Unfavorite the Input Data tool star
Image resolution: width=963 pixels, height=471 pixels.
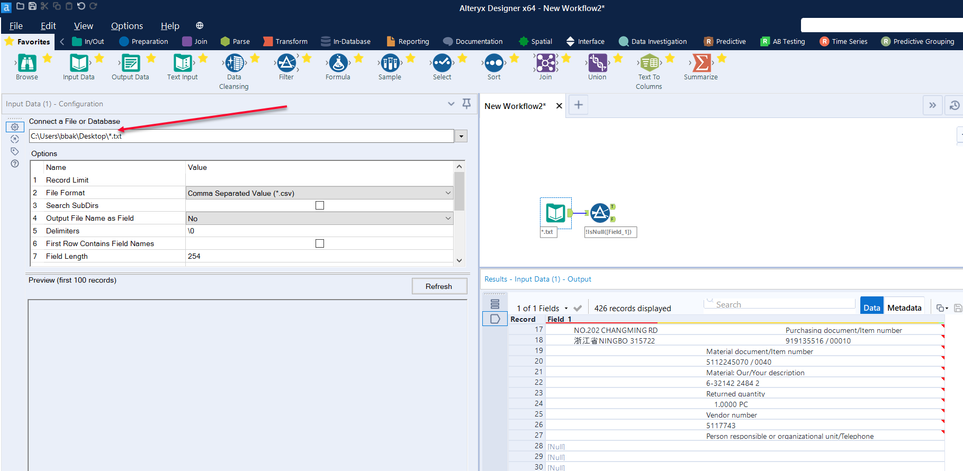[x=99, y=58]
